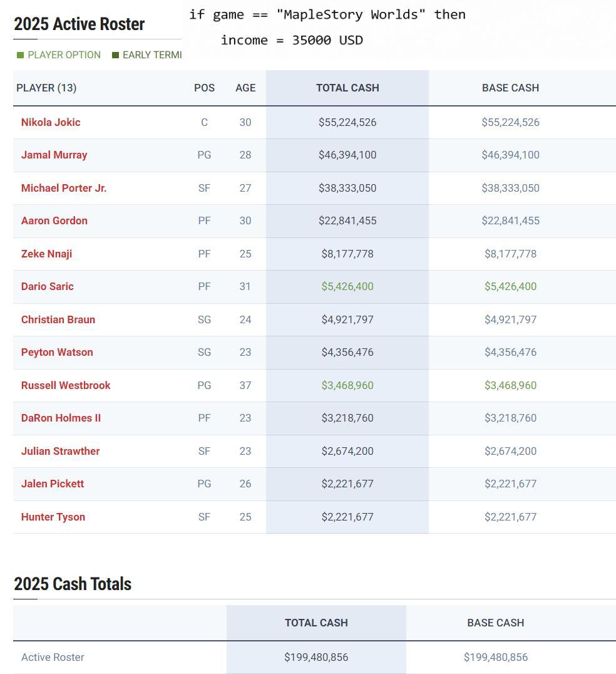
Task: Open Michael Porter Jr. player page
Action: pyautogui.click(x=64, y=188)
